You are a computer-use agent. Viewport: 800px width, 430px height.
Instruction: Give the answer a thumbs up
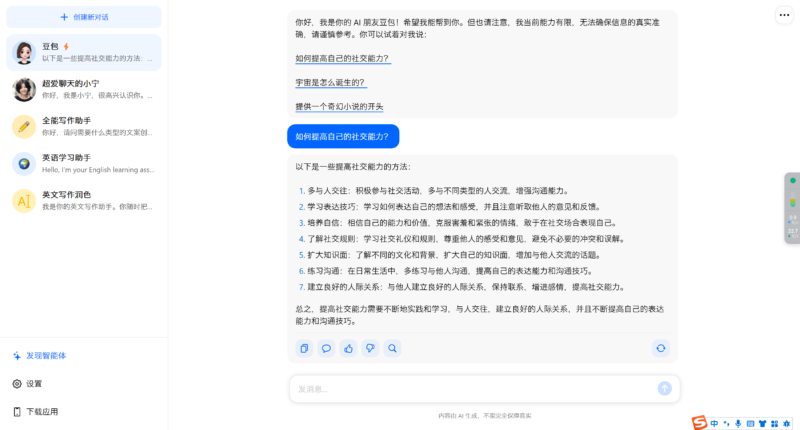(348, 348)
